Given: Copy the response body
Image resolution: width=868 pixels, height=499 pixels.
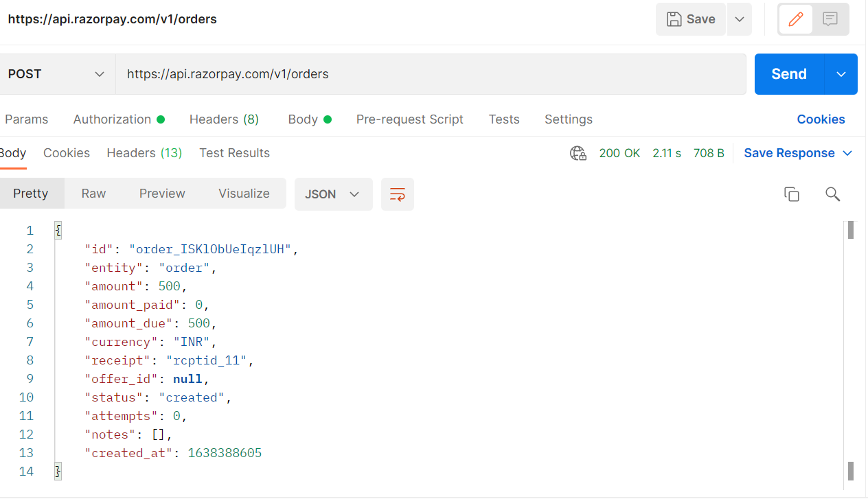Looking at the screenshot, I should pyautogui.click(x=792, y=194).
